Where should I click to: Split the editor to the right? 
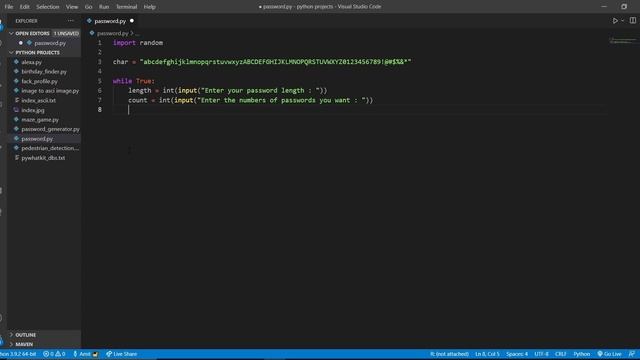[x=633, y=20]
